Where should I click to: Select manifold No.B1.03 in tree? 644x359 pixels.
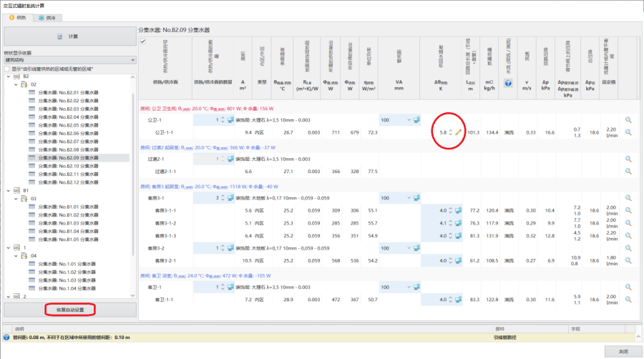(68, 223)
